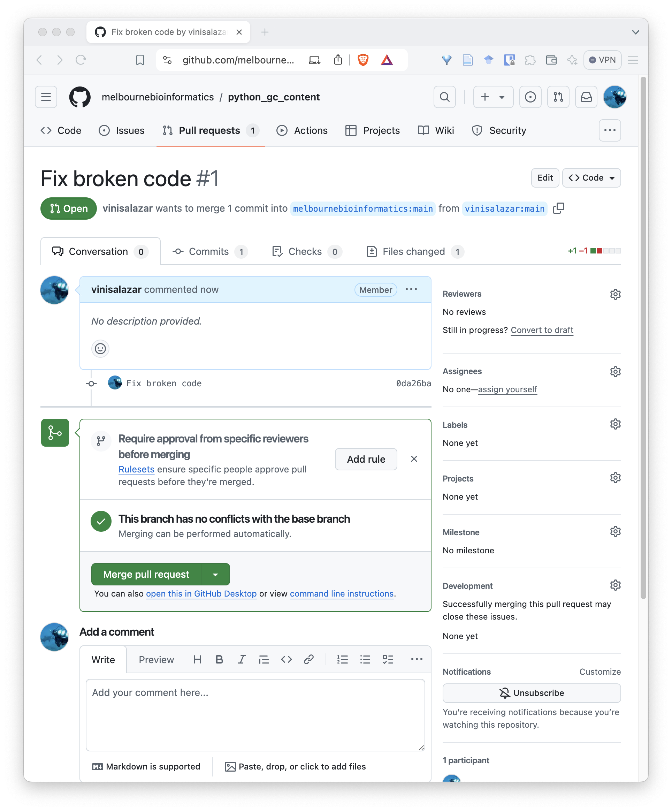Open the Code dropdown button
The image size is (672, 811).
click(591, 178)
